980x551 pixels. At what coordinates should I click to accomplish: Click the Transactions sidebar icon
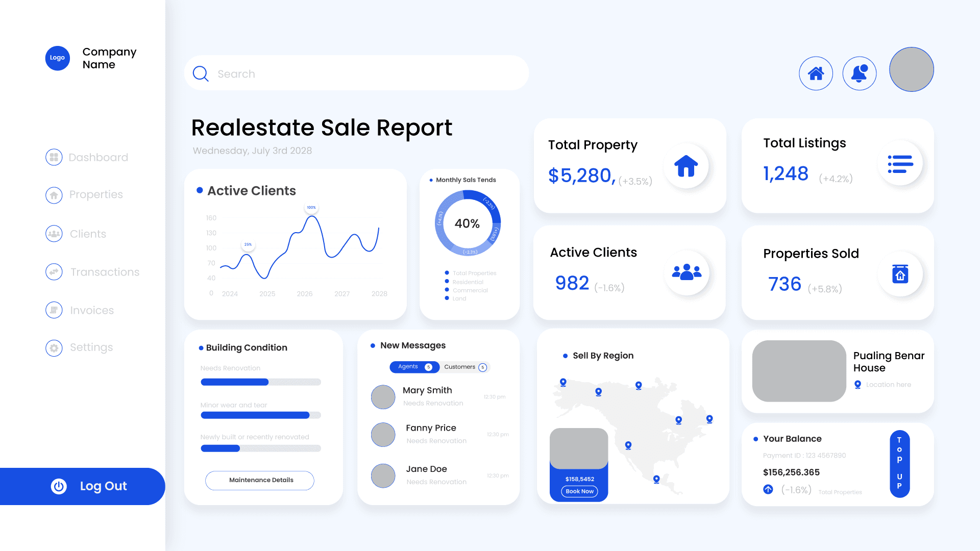[x=54, y=272]
